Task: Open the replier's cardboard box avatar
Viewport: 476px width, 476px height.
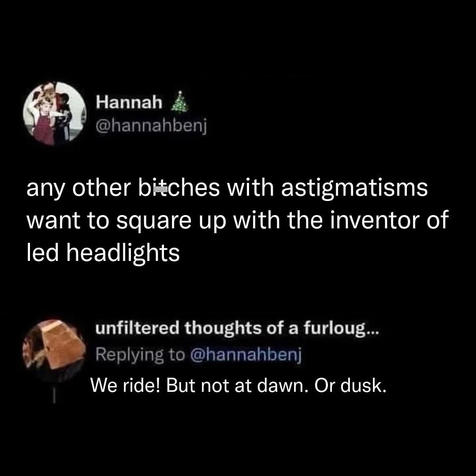Action: (x=54, y=349)
